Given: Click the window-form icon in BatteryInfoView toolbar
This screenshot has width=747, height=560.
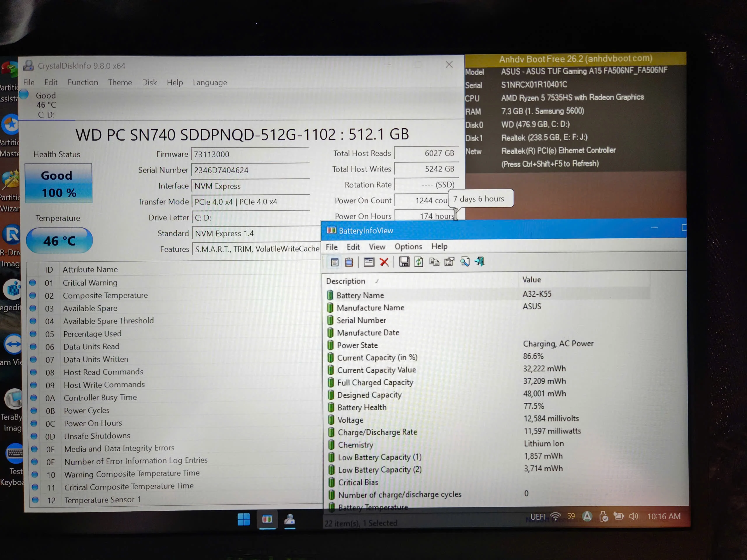Looking at the screenshot, I should point(369,262).
